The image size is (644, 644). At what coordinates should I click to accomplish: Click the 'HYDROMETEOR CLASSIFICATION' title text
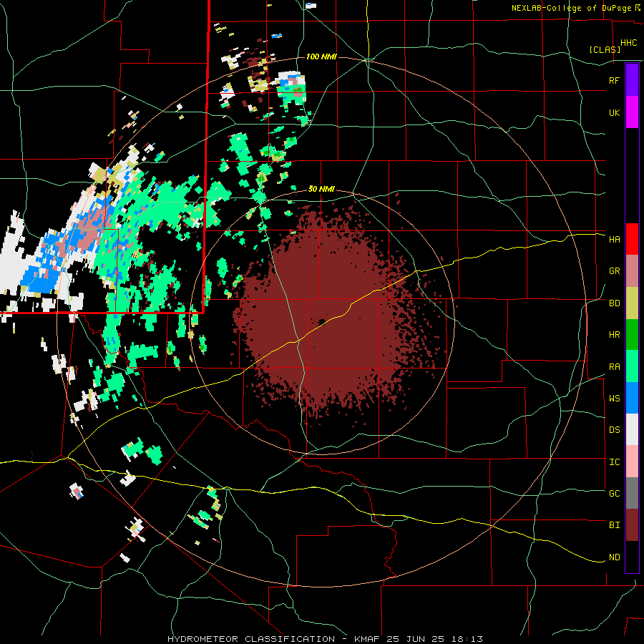250,639
